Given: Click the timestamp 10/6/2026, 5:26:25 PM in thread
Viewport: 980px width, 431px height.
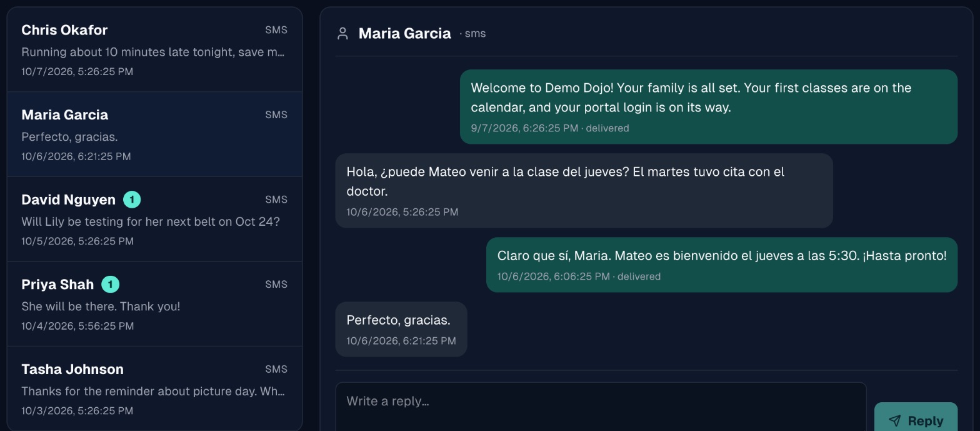Looking at the screenshot, I should pyautogui.click(x=402, y=212).
